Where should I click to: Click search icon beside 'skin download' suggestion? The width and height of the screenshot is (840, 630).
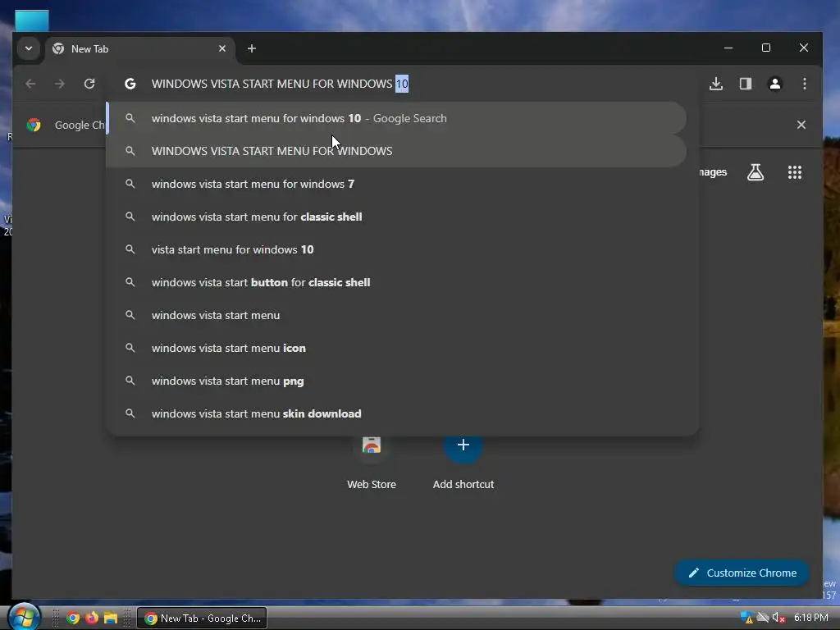coord(130,413)
